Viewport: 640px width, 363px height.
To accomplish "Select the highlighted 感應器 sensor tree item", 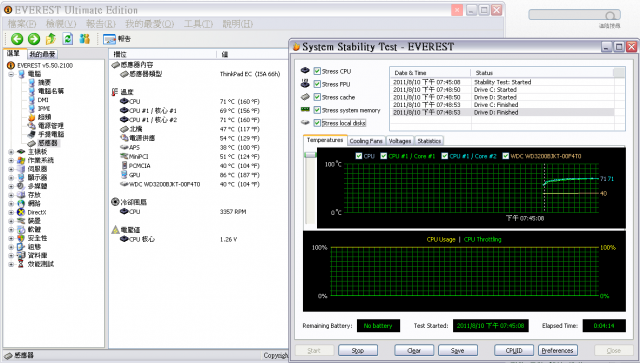I will pos(48,143).
